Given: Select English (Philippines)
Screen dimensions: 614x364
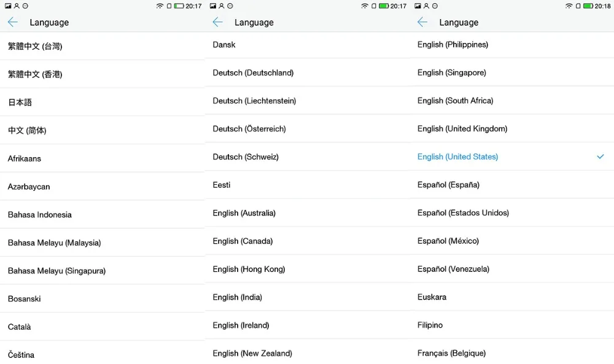Looking at the screenshot, I should click(x=512, y=45).
